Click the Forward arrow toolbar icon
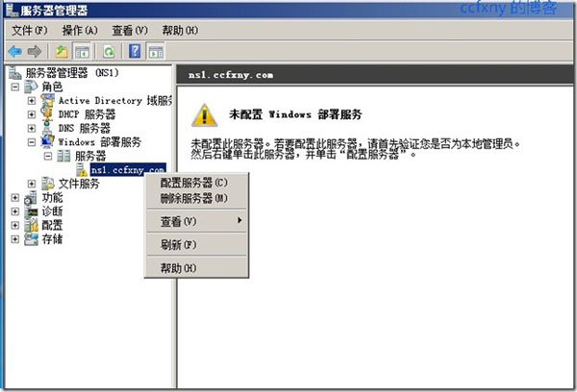Screen dimensions: 577x392 click(x=35, y=52)
